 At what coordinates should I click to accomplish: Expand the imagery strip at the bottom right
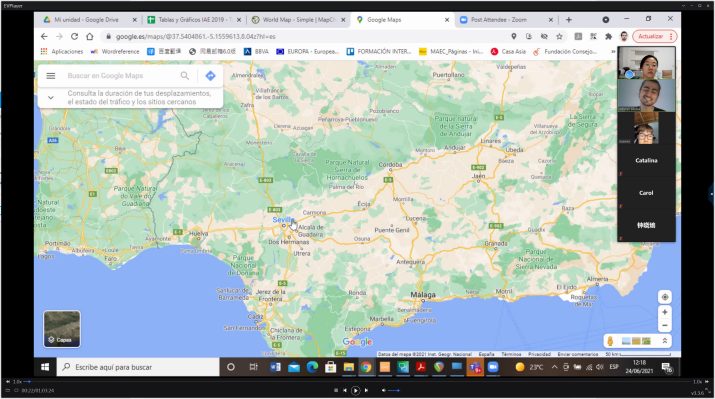point(665,341)
